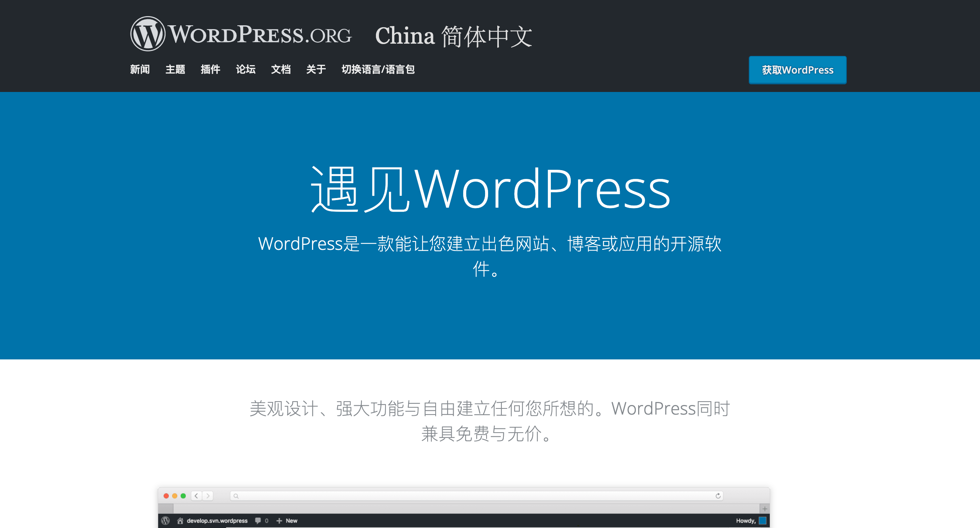
Task: Open the 论坛 navigation link
Action: click(x=246, y=69)
